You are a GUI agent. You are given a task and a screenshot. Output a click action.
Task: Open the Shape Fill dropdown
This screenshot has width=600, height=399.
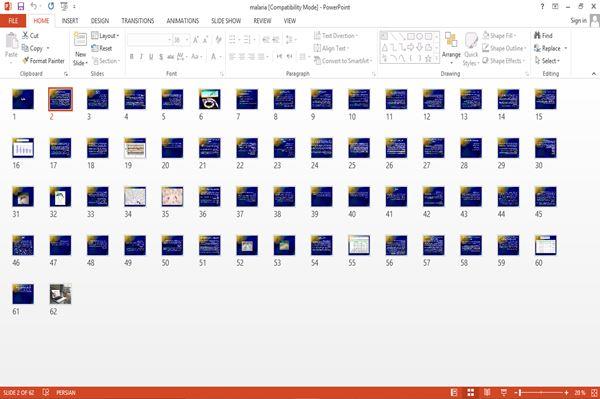[x=499, y=36]
